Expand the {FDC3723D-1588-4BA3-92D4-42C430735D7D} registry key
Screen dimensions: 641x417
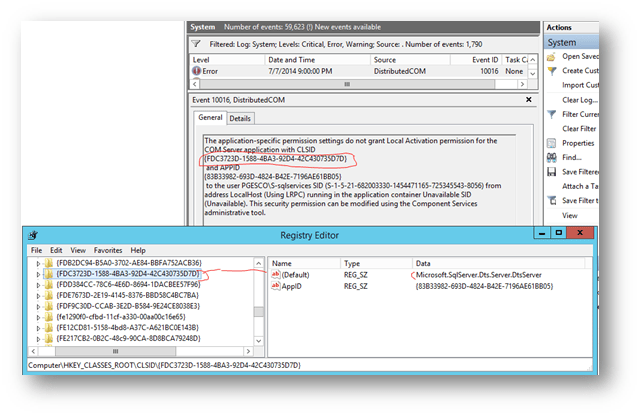point(39,273)
